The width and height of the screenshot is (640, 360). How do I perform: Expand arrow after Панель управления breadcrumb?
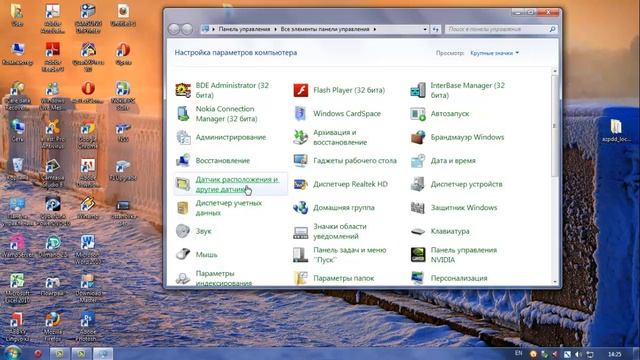[275, 29]
